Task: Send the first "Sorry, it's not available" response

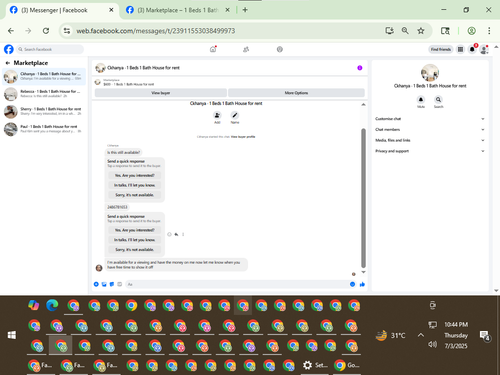Action: [x=135, y=195]
